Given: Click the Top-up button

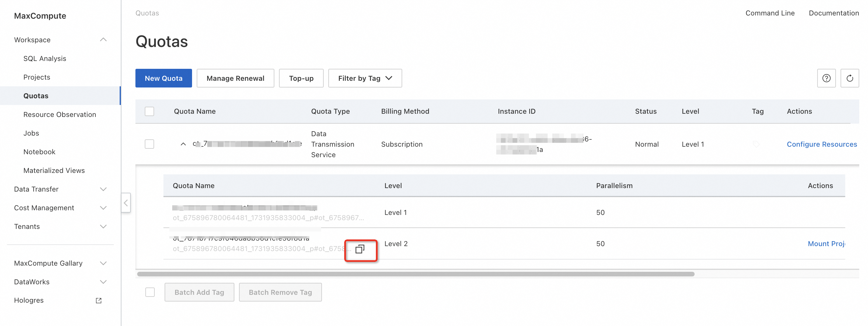Looking at the screenshot, I should click(301, 78).
